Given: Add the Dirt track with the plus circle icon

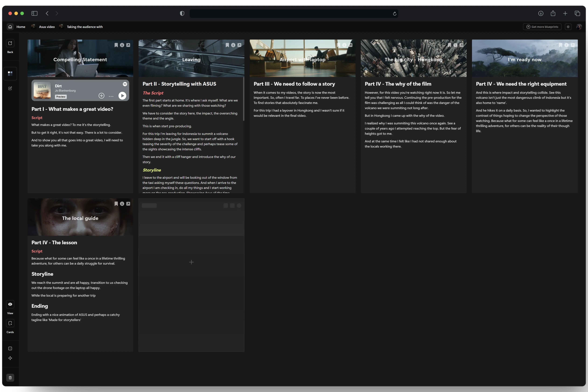Looking at the screenshot, I should pos(101,96).
